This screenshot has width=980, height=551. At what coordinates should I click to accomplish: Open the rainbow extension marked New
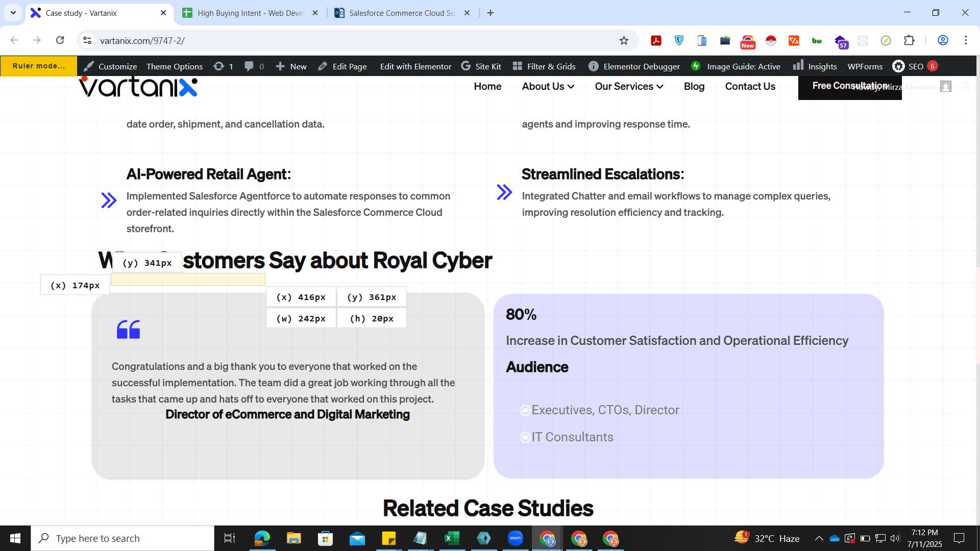pos(748,41)
